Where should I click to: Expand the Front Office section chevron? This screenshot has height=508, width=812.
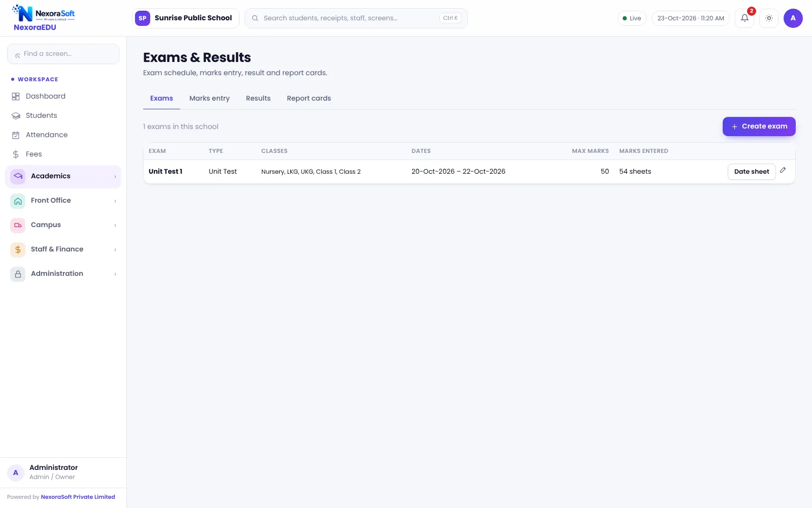pos(115,201)
